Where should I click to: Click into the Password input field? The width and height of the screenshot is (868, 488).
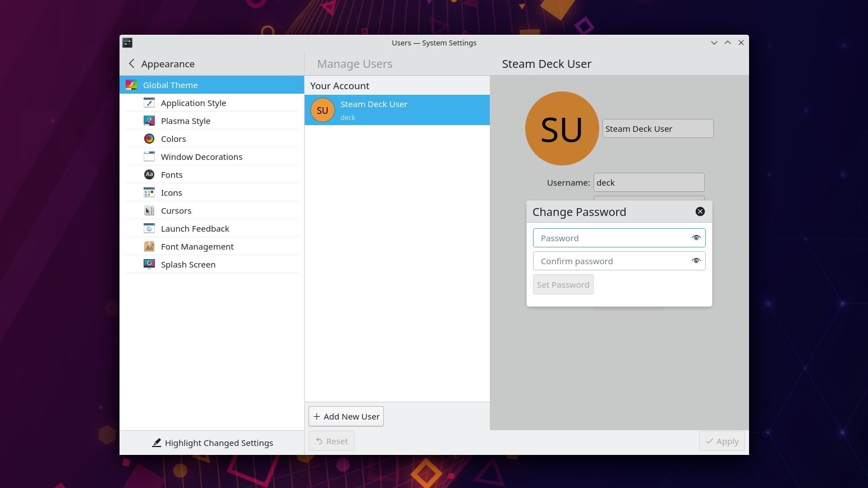pyautogui.click(x=612, y=238)
